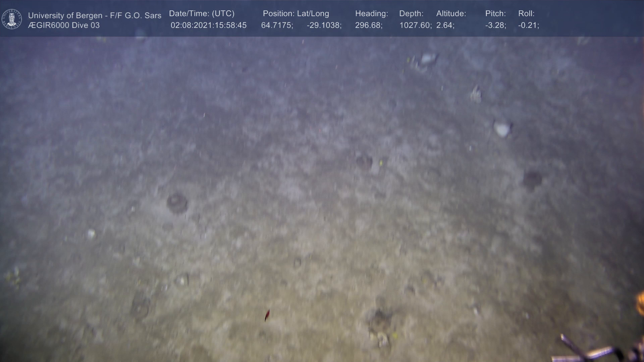Image resolution: width=644 pixels, height=362 pixels.
Task: Select the altitude value 2.64
Action: tap(445, 25)
